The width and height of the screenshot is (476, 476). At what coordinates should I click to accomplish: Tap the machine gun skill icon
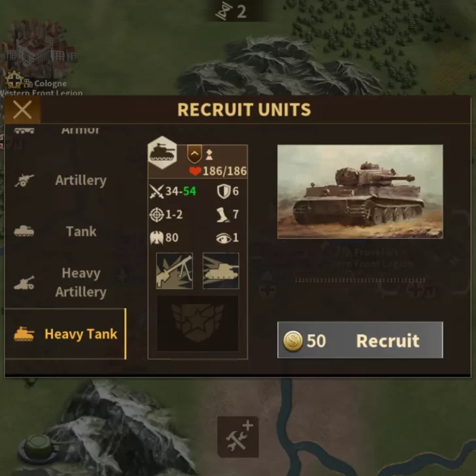coord(174,271)
